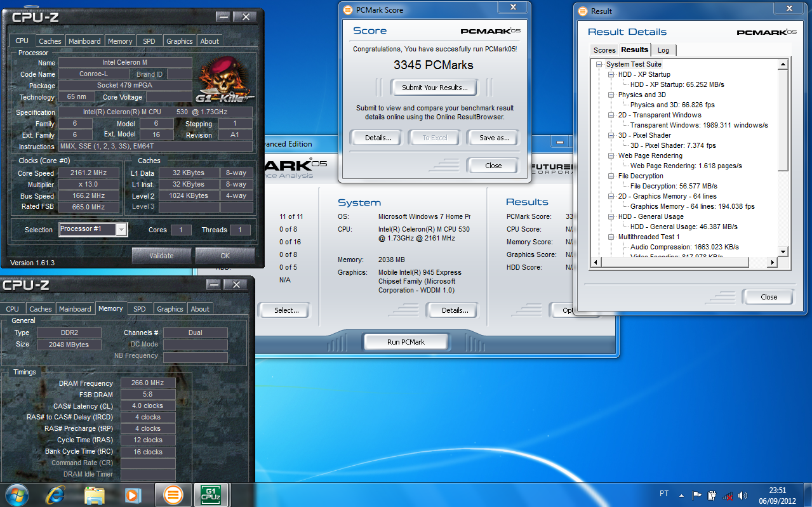Open Windows Explorer folder taskbar icon
Image resolution: width=812 pixels, height=507 pixels.
click(x=95, y=494)
